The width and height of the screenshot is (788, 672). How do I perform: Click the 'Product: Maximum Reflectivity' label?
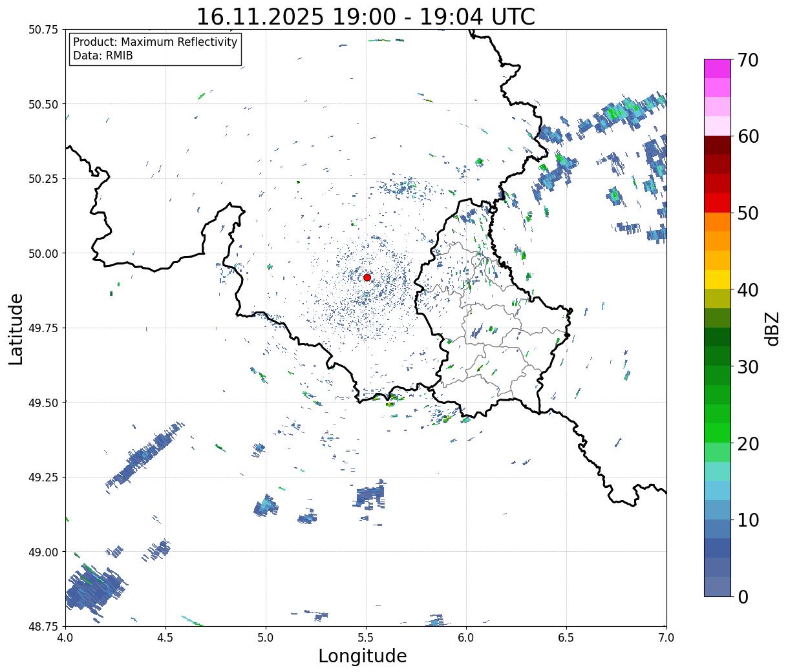[155, 42]
